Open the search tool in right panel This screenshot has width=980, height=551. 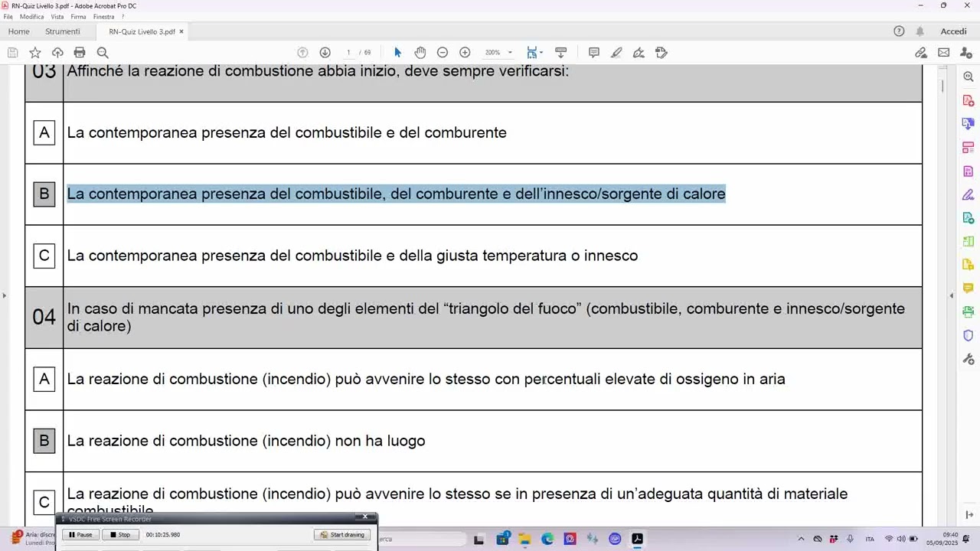(x=968, y=77)
